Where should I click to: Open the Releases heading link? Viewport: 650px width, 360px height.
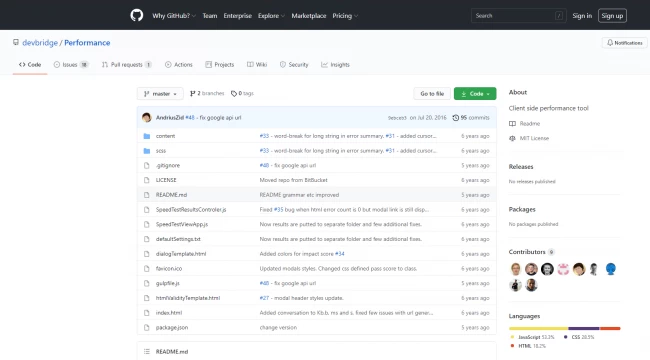click(521, 167)
